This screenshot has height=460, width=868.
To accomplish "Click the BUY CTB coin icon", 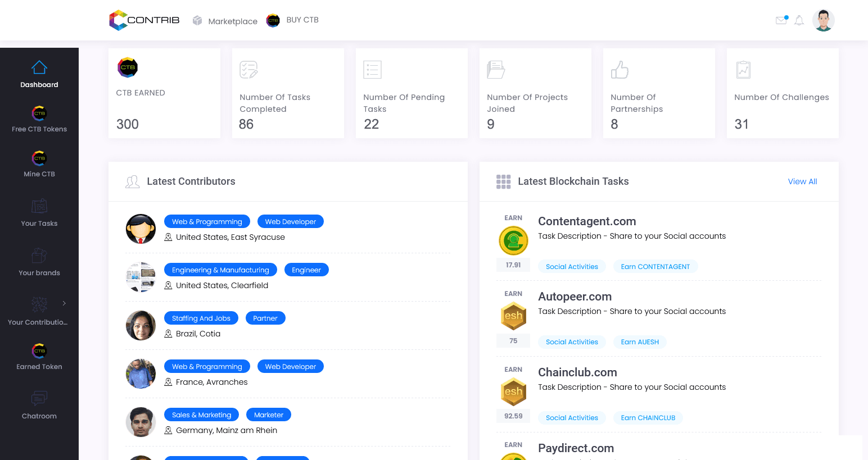I will tap(273, 20).
